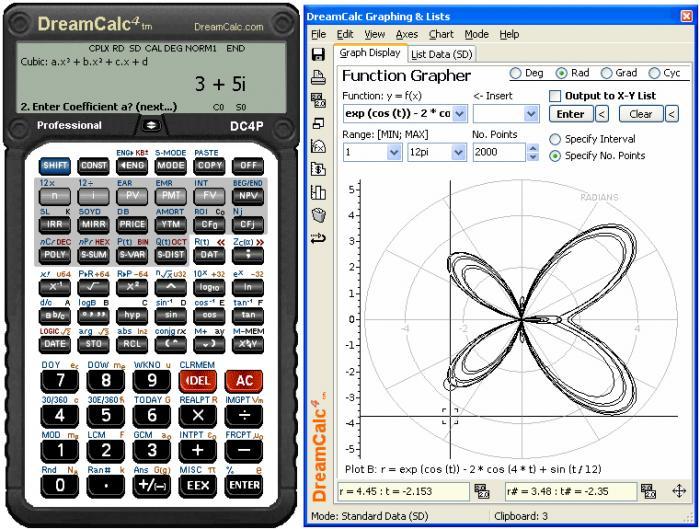Toggle the calculator size arrow button

pyautogui.click(x=151, y=125)
